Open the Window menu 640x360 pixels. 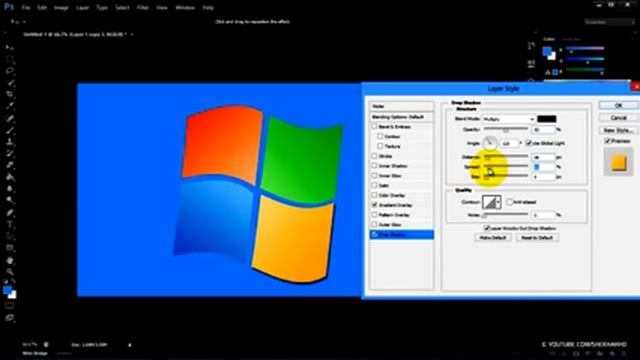pyautogui.click(x=185, y=8)
